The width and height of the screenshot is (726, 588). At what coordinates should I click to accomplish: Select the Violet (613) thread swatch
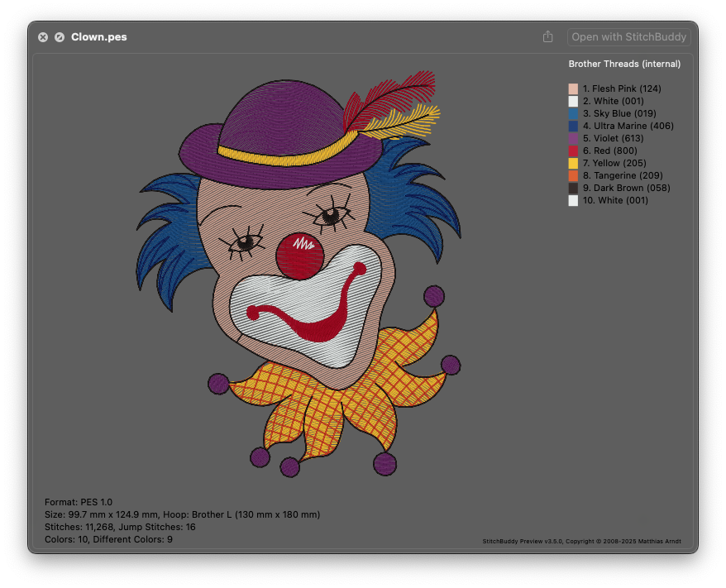click(573, 138)
